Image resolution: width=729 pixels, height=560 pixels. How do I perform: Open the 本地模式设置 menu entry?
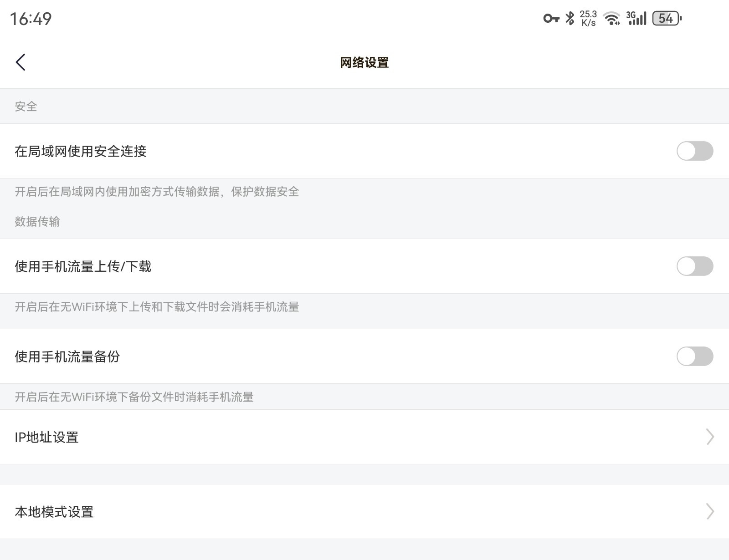click(x=54, y=512)
